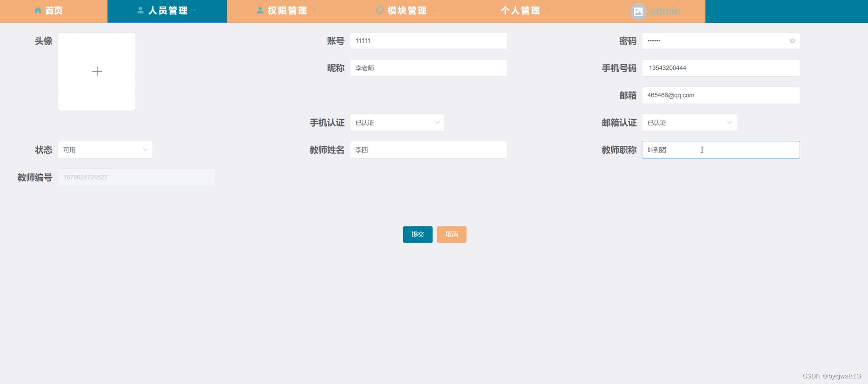
Task: Click the 教师姓名 input field
Action: pyautogui.click(x=428, y=150)
